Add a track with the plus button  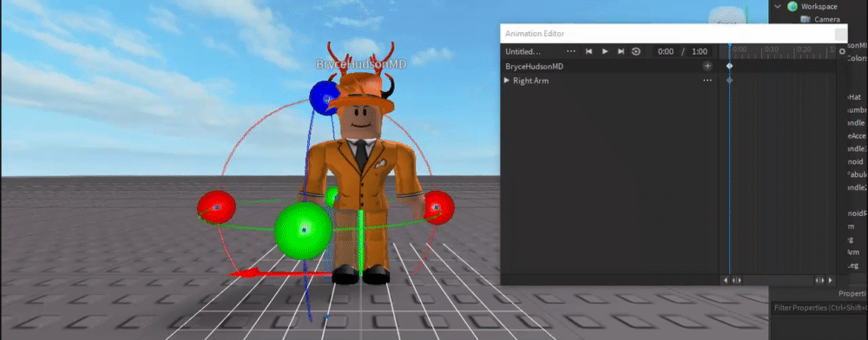(707, 66)
